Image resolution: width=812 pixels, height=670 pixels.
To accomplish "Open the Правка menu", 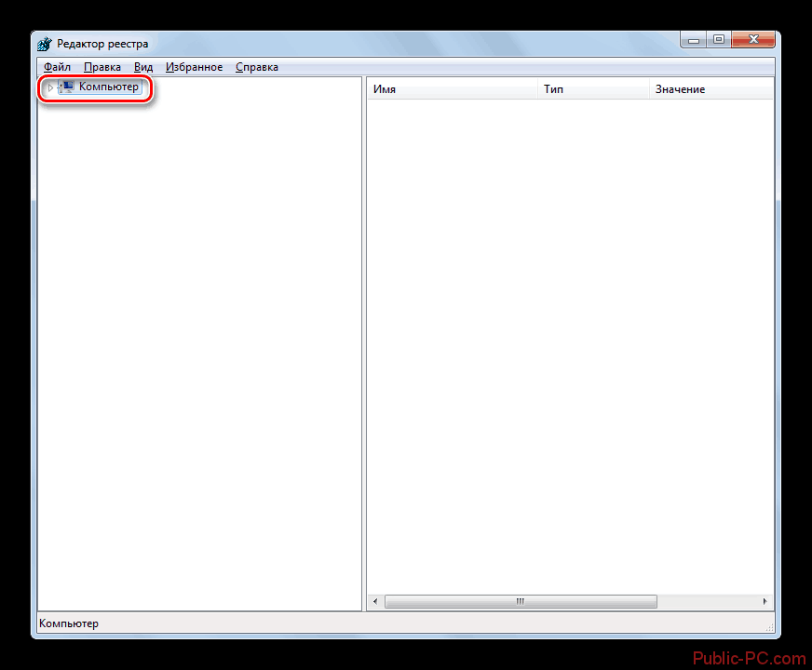I will 101,67.
